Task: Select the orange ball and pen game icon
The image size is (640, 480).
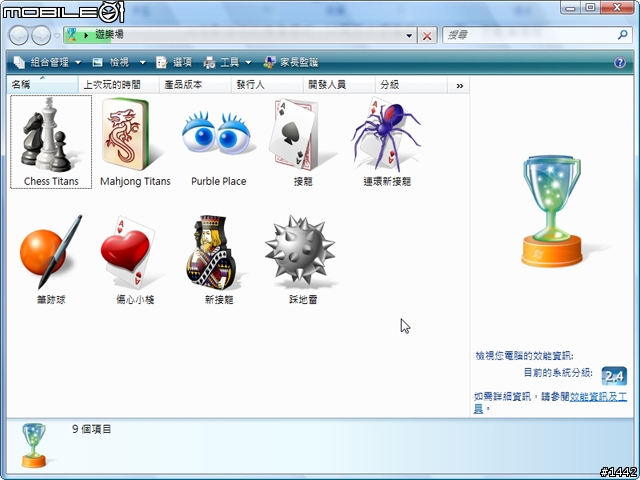Action: point(51,252)
